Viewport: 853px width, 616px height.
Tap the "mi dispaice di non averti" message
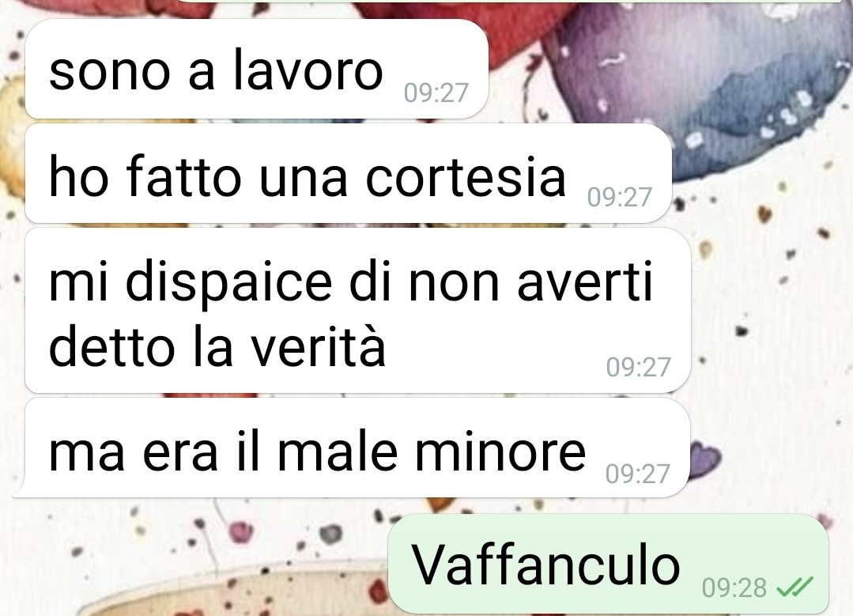[x=358, y=310]
